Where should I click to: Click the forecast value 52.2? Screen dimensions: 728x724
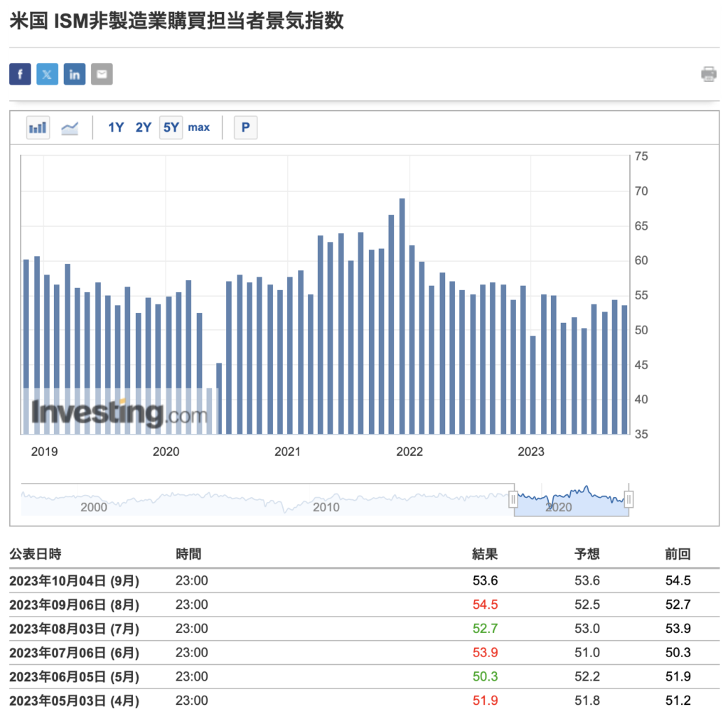pos(587,676)
